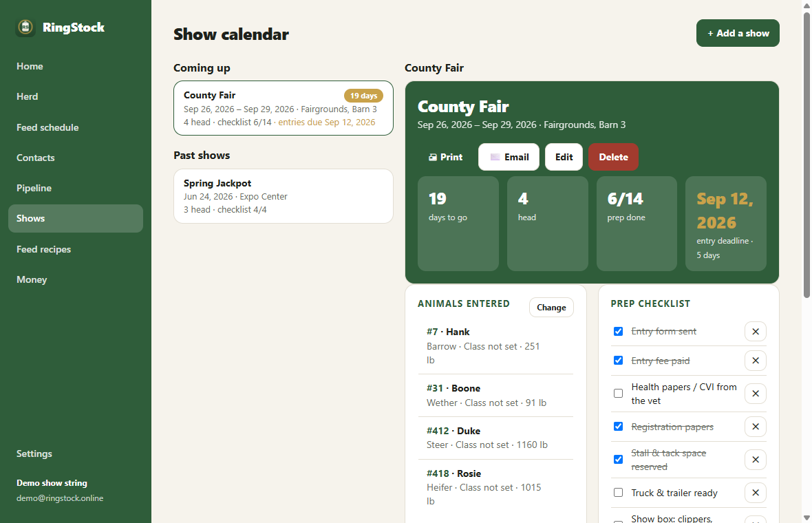This screenshot has width=812, height=523.
Task: Click the entries due Sep 12, 2026 text
Action: pyautogui.click(x=327, y=122)
